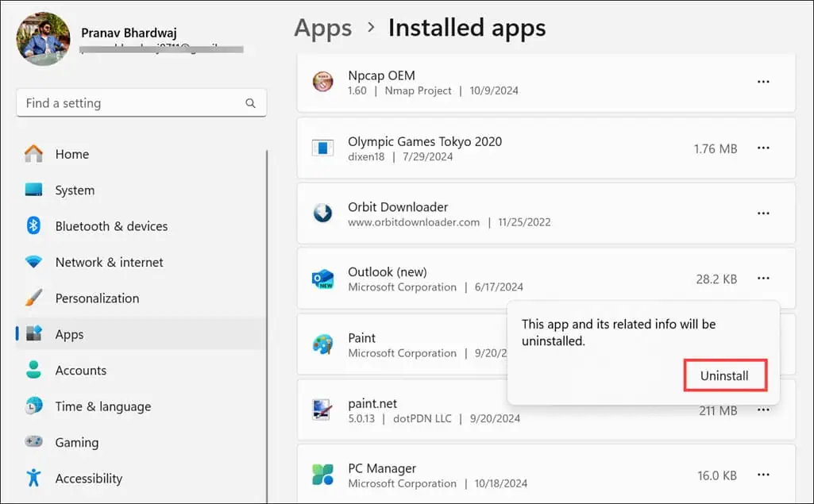
Task: Click the search magnifier icon
Action: [x=250, y=103]
